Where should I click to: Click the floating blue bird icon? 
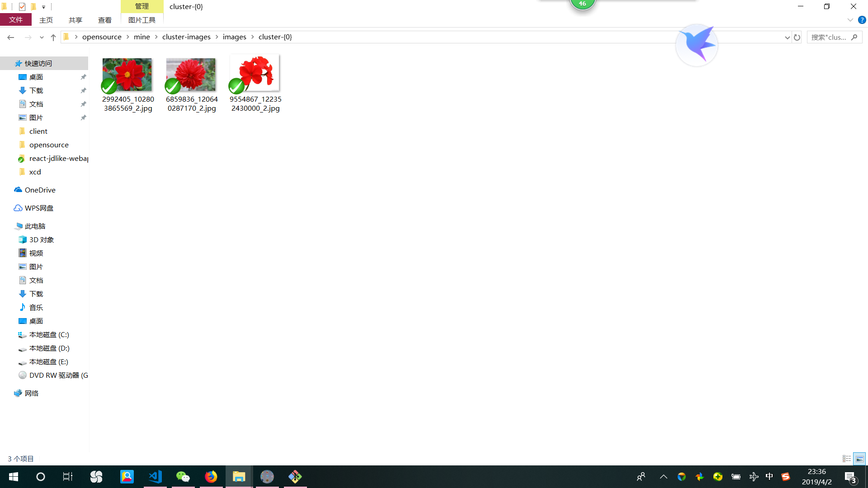(697, 45)
